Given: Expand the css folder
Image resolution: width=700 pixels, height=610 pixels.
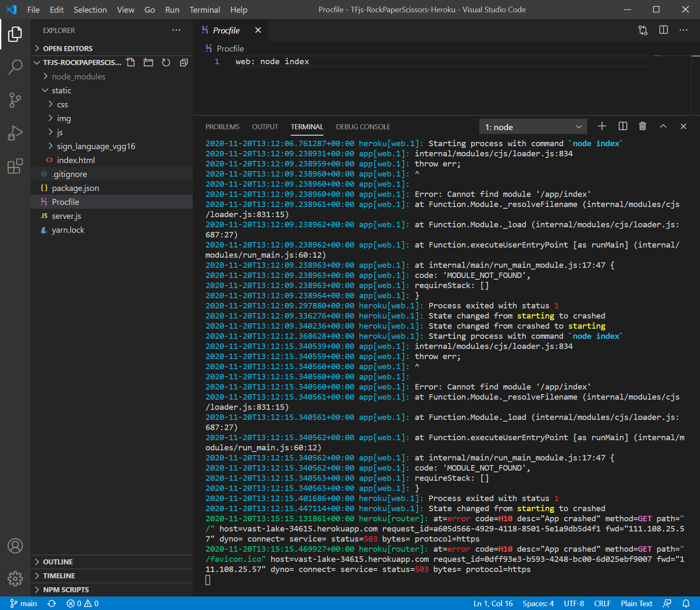Looking at the screenshot, I should coord(112,104).
